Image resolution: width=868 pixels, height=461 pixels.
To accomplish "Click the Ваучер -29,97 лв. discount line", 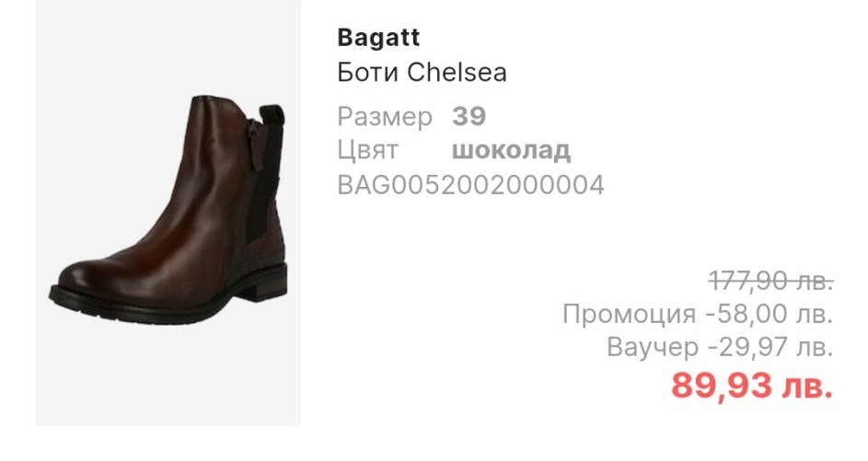I will pos(720,347).
